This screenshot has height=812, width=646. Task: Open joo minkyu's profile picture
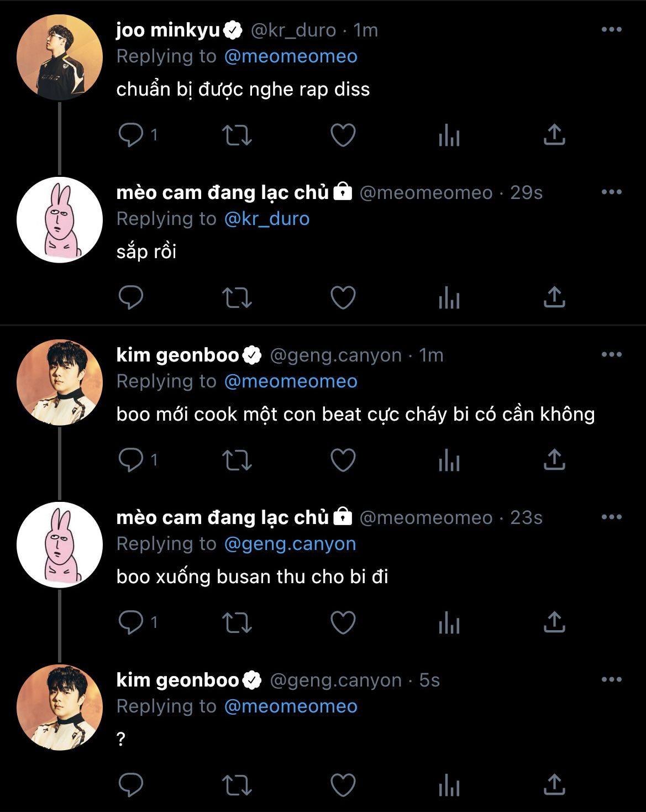coord(60,57)
